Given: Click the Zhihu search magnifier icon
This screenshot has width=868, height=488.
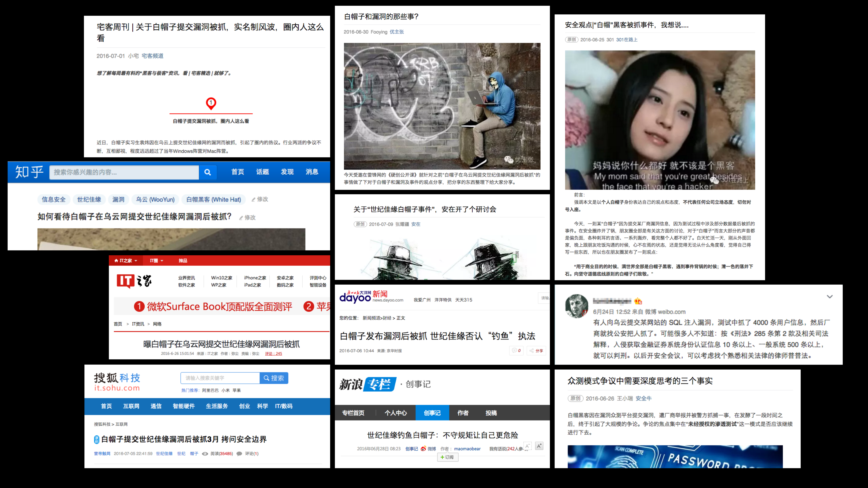Looking at the screenshot, I should tap(208, 172).
